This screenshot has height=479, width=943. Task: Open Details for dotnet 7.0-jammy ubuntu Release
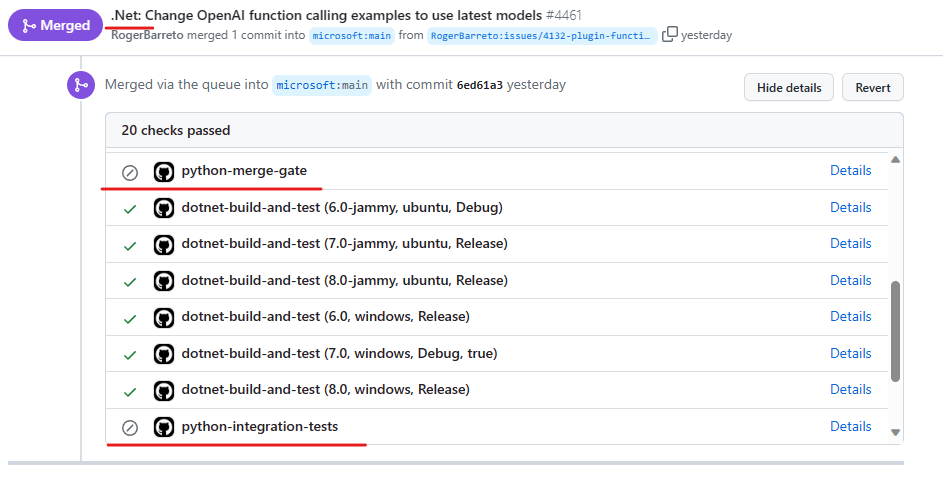[850, 243]
